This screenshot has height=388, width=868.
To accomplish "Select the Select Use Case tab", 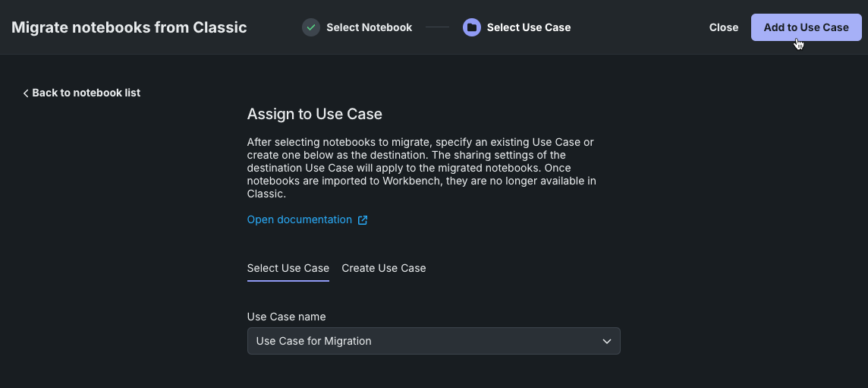I will (x=288, y=268).
